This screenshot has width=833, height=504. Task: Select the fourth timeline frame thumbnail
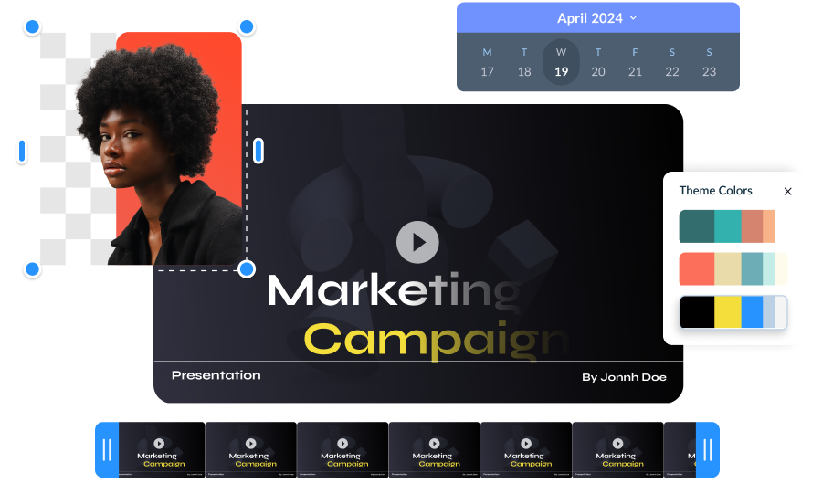pos(435,450)
